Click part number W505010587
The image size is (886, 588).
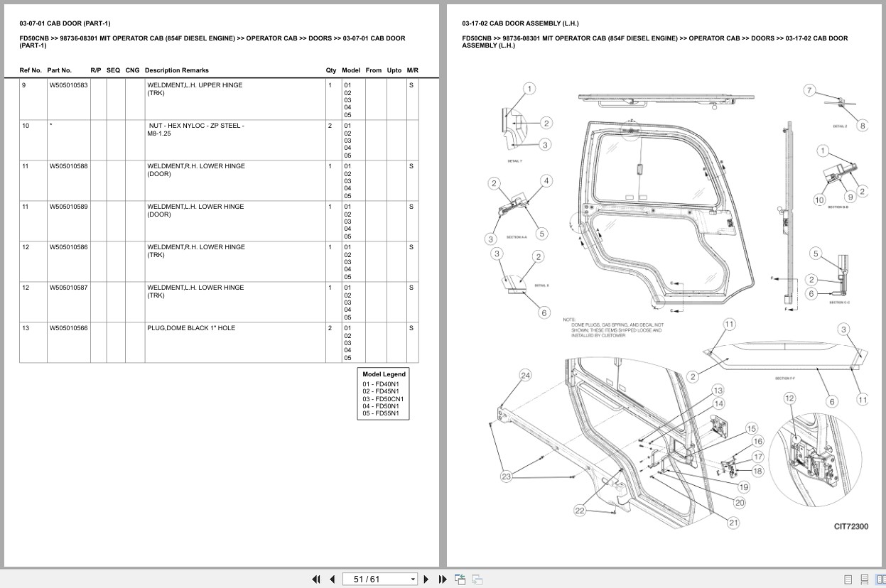click(x=68, y=288)
